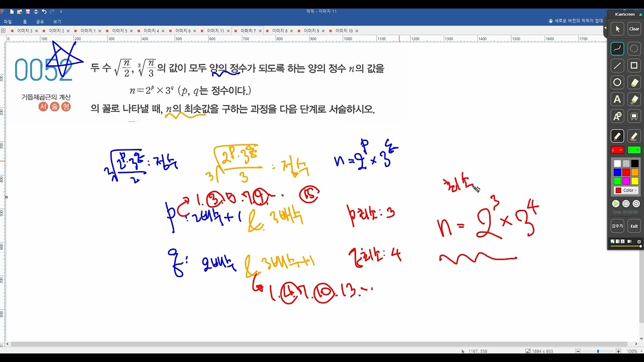Start recording with the green play button

point(616,204)
